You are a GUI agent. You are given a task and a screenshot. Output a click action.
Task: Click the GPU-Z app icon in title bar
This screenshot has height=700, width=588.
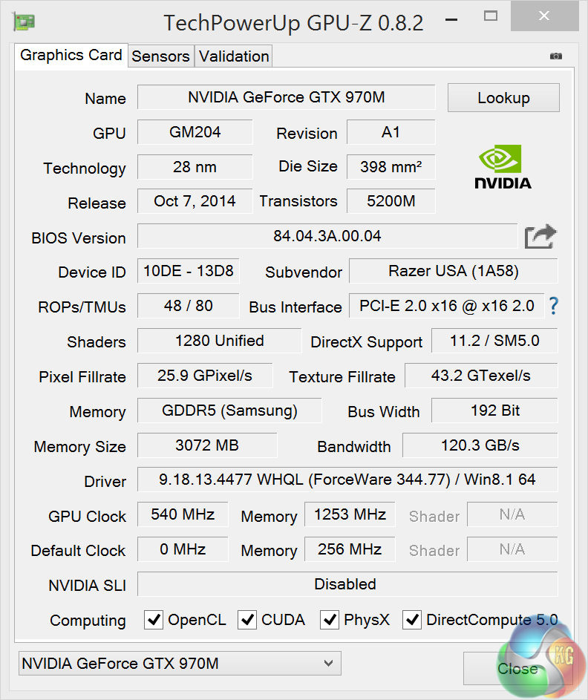[x=24, y=22]
